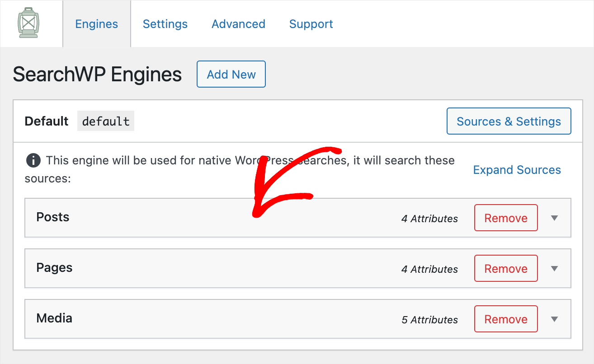
Task: Expand the Pages source arrow
Action: (x=555, y=269)
